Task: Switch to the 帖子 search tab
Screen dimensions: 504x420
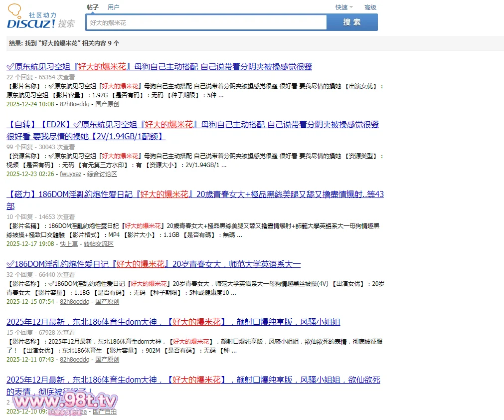Action: [x=93, y=7]
